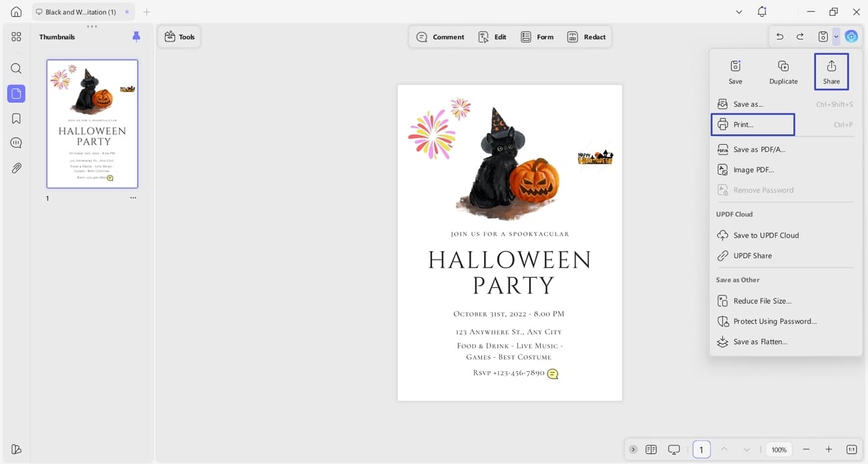Start slideshow presentation mode
The height and width of the screenshot is (464, 868).
point(674,449)
